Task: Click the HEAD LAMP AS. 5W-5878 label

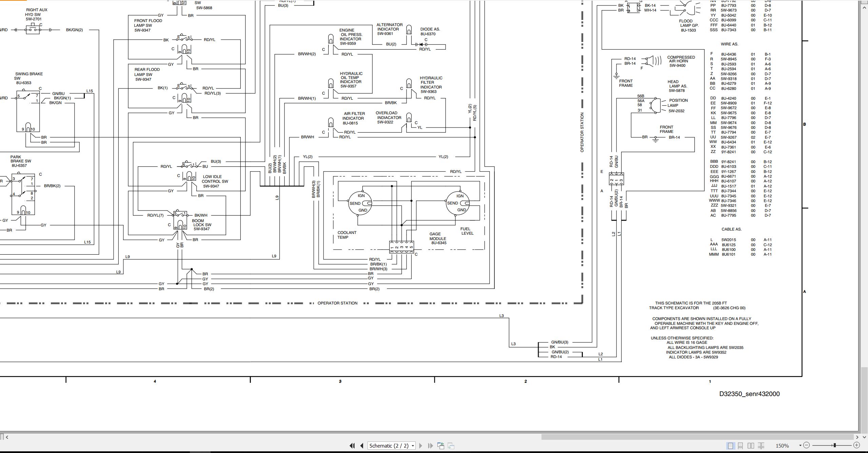Action: click(677, 86)
